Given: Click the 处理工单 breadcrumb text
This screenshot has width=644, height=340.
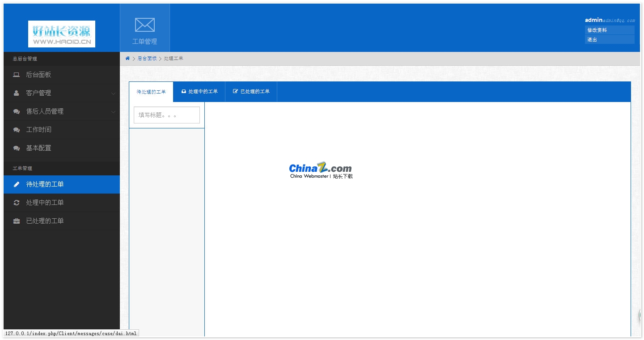Looking at the screenshot, I should click(x=174, y=59).
